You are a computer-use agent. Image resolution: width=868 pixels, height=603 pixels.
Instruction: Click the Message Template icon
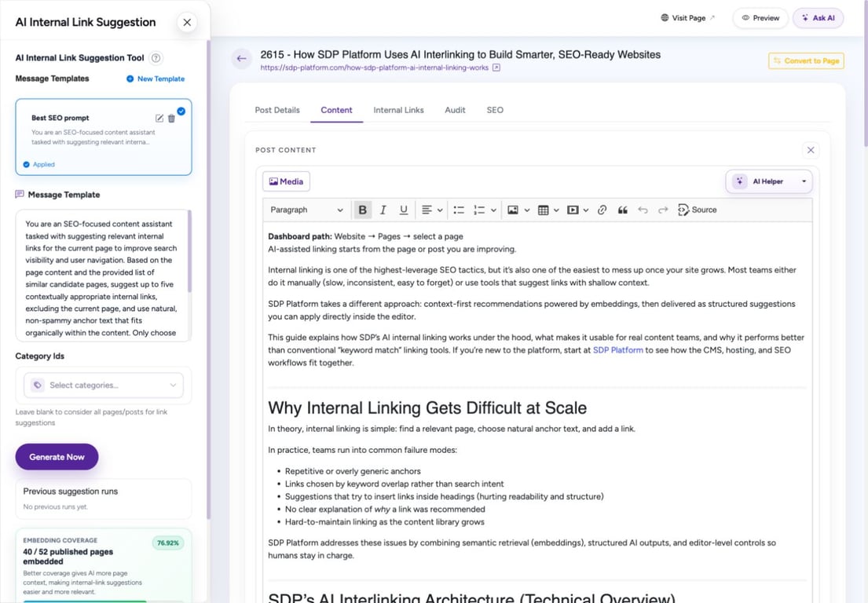pyautogui.click(x=20, y=195)
